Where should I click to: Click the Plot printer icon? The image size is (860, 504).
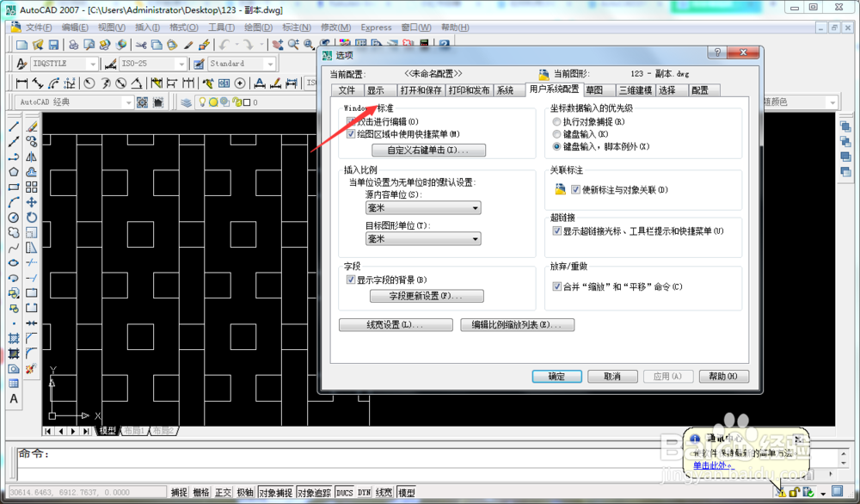tap(73, 45)
